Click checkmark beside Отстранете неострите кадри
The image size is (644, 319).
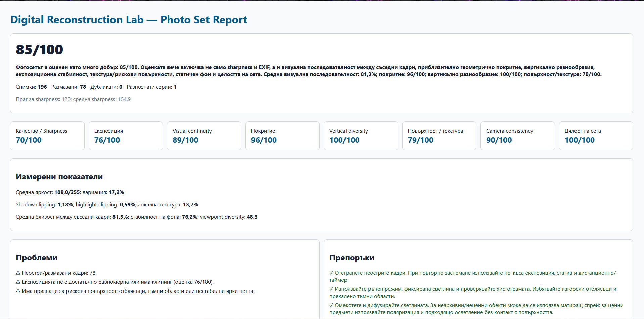[331, 273]
